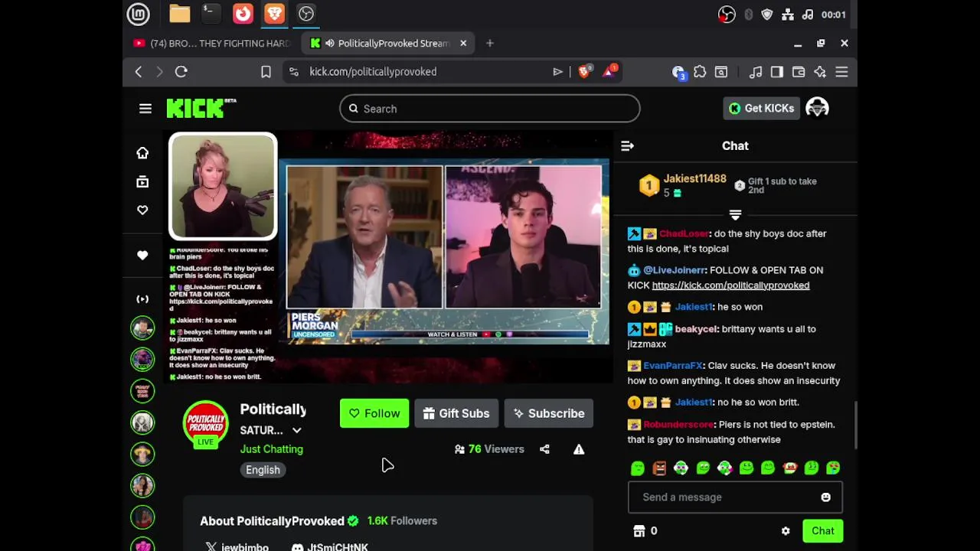Insert last emote in quick emote bar
The height and width of the screenshot is (551, 980).
(x=833, y=468)
